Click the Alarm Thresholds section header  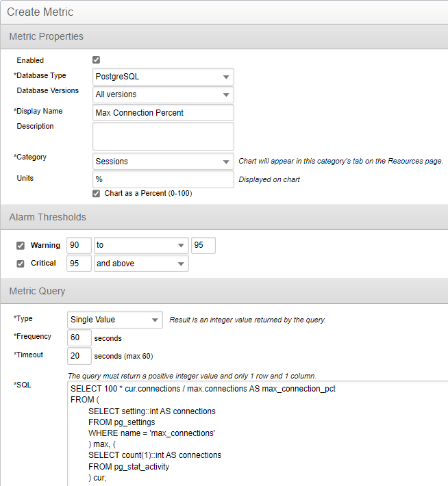click(x=48, y=217)
